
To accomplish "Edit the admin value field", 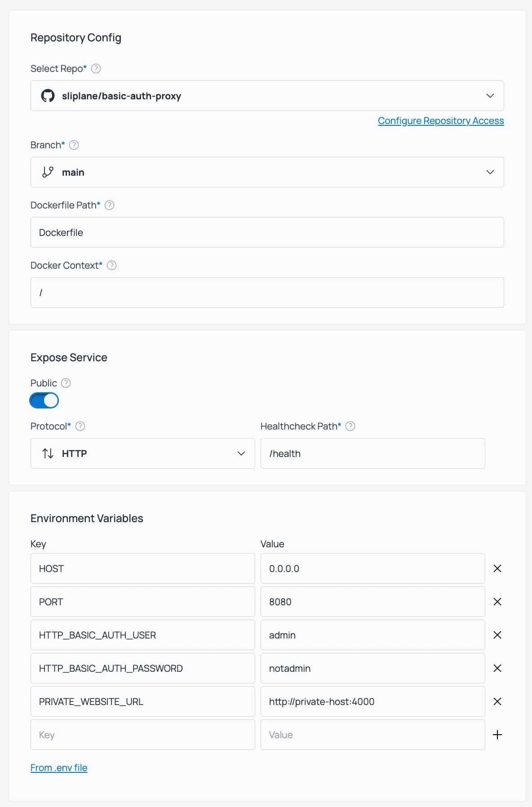I will [373, 635].
